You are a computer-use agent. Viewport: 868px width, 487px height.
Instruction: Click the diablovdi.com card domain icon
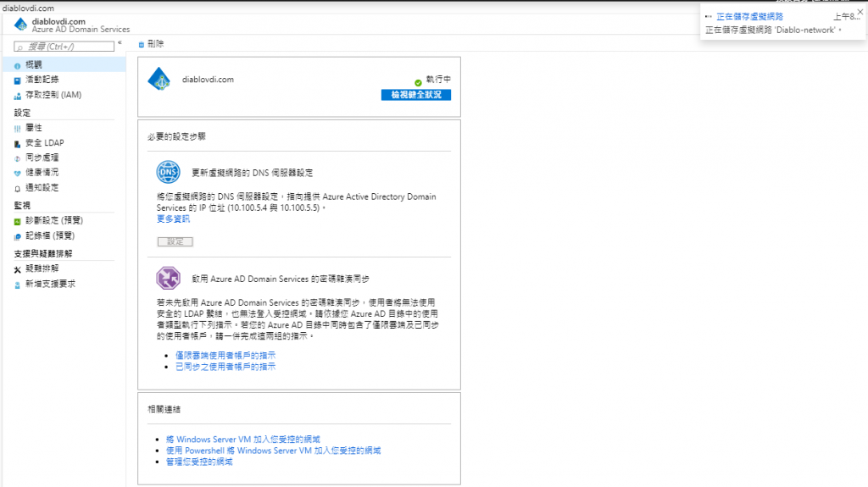point(159,79)
